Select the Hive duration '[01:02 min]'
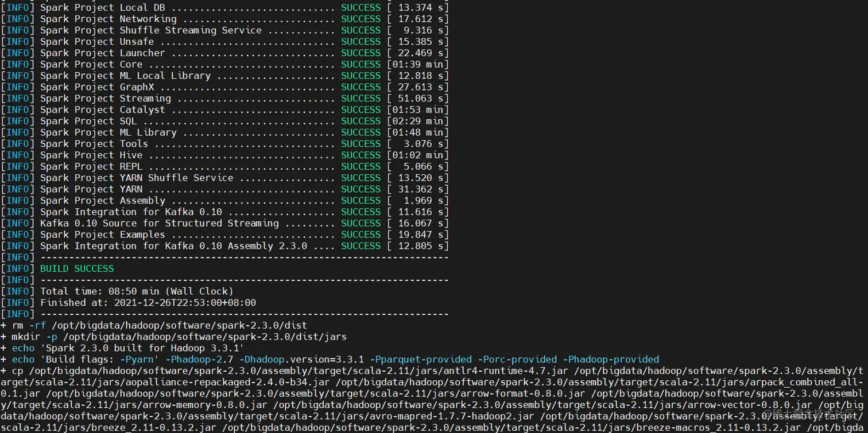868x433 pixels. click(x=418, y=155)
